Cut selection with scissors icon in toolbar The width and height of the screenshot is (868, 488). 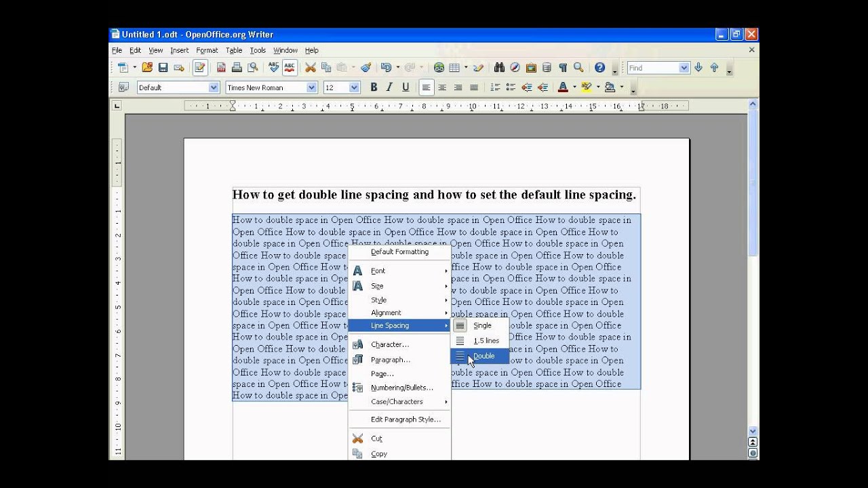tap(311, 68)
